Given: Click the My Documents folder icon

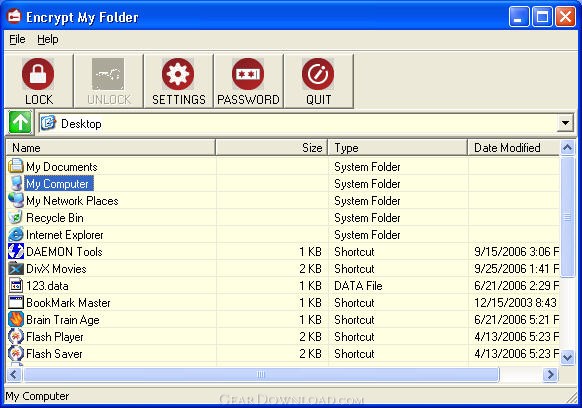Looking at the screenshot, I should pos(16,166).
